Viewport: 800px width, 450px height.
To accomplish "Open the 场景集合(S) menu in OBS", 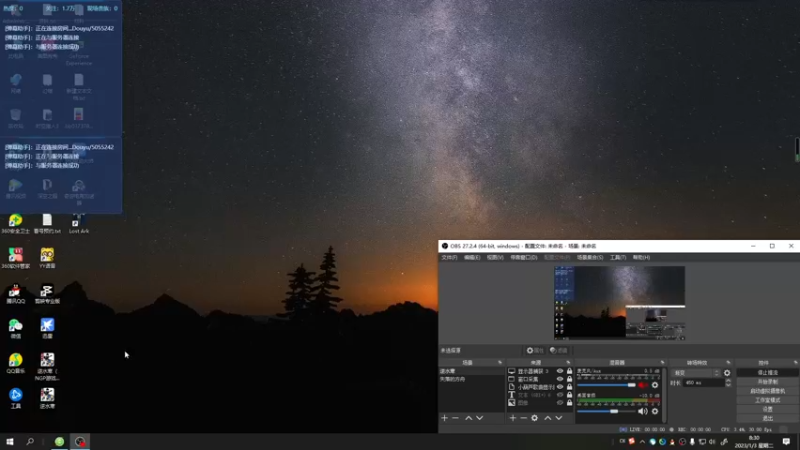I will coord(590,258).
